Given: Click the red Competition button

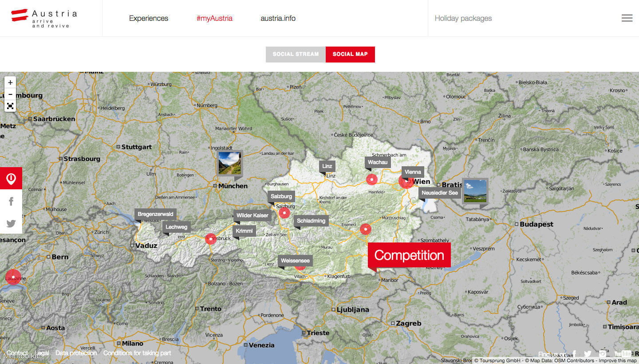Looking at the screenshot, I should pos(409,255).
